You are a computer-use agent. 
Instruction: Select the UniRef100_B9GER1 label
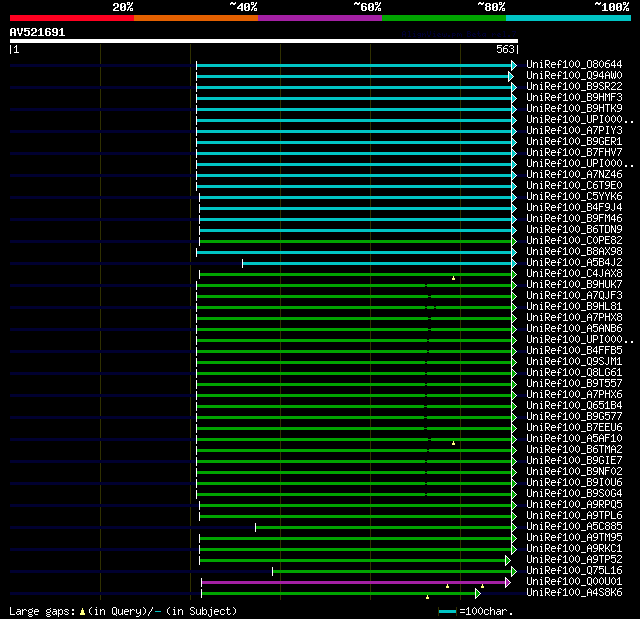(x=574, y=142)
